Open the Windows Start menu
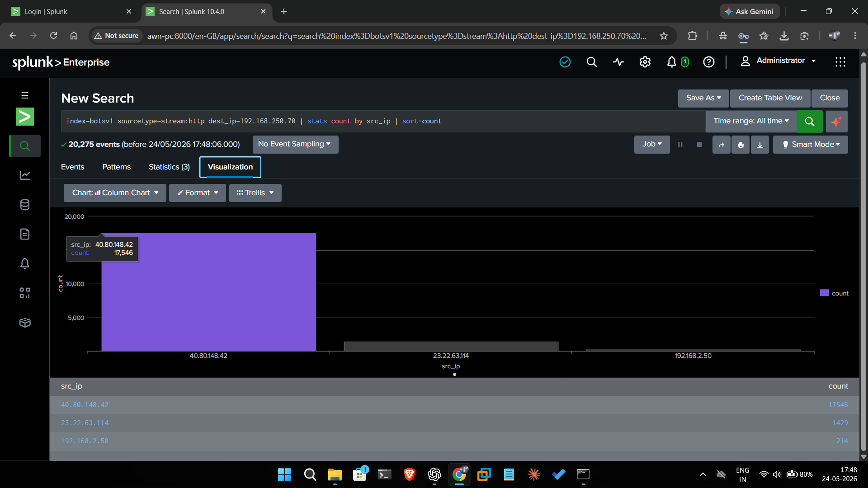Screen dimensions: 868x488 click(x=284, y=474)
